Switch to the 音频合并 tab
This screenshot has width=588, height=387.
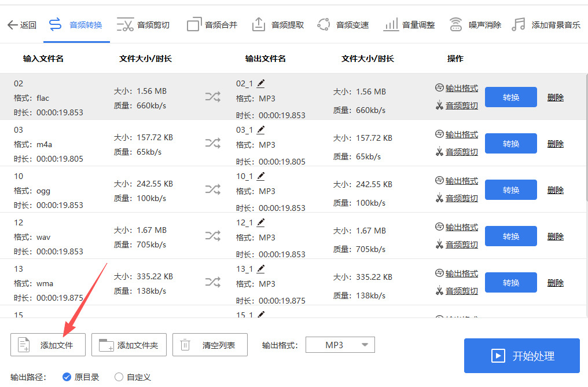tap(212, 25)
